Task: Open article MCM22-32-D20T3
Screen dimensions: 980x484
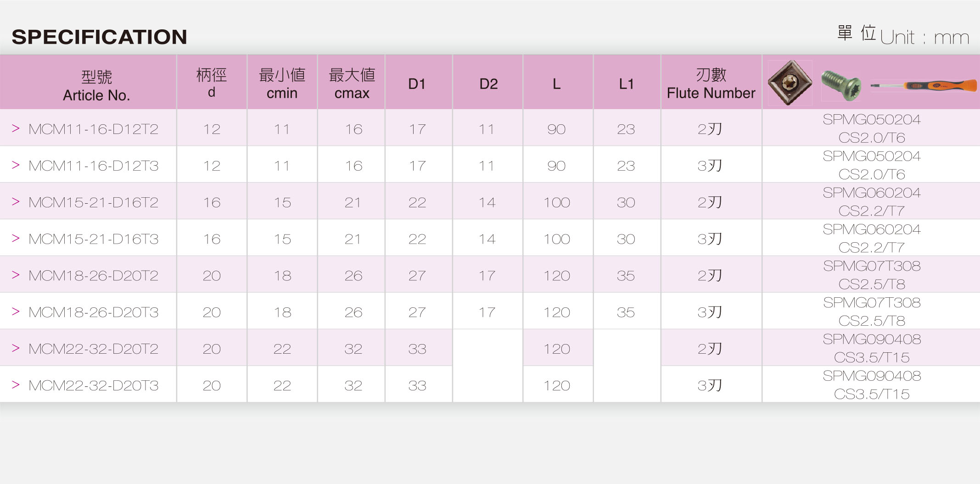Action: [94, 385]
